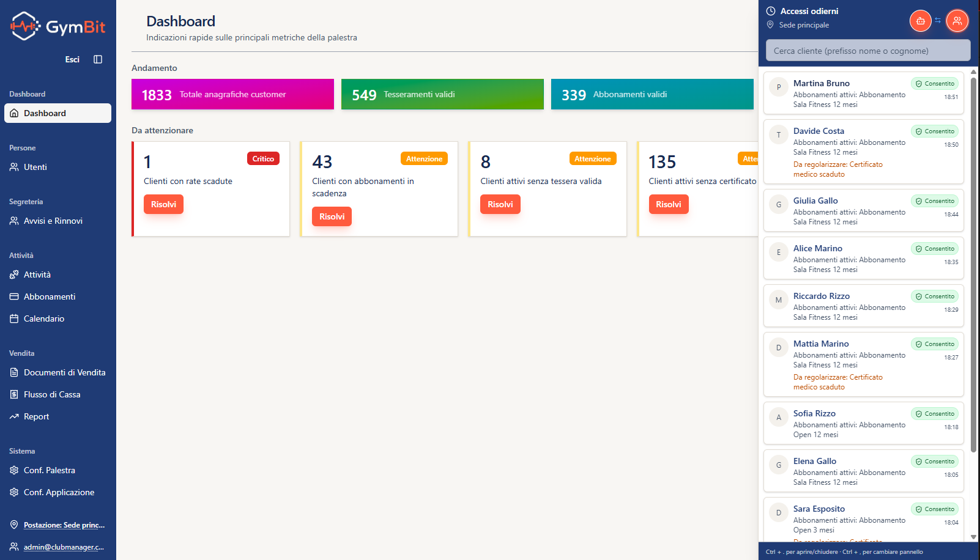The image size is (980, 560).
Task: Click the people icon button in Accessi odierni
Action: coord(957,21)
